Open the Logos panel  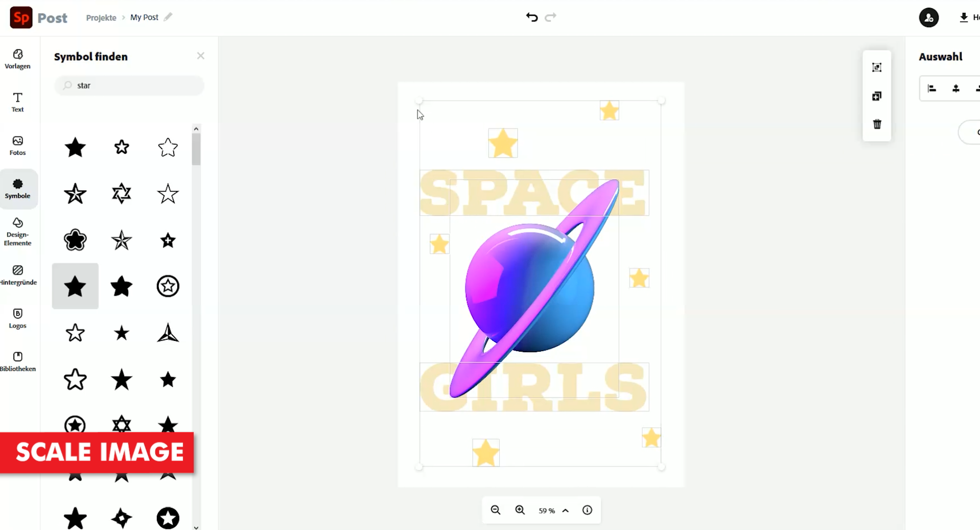click(x=18, y=318)
